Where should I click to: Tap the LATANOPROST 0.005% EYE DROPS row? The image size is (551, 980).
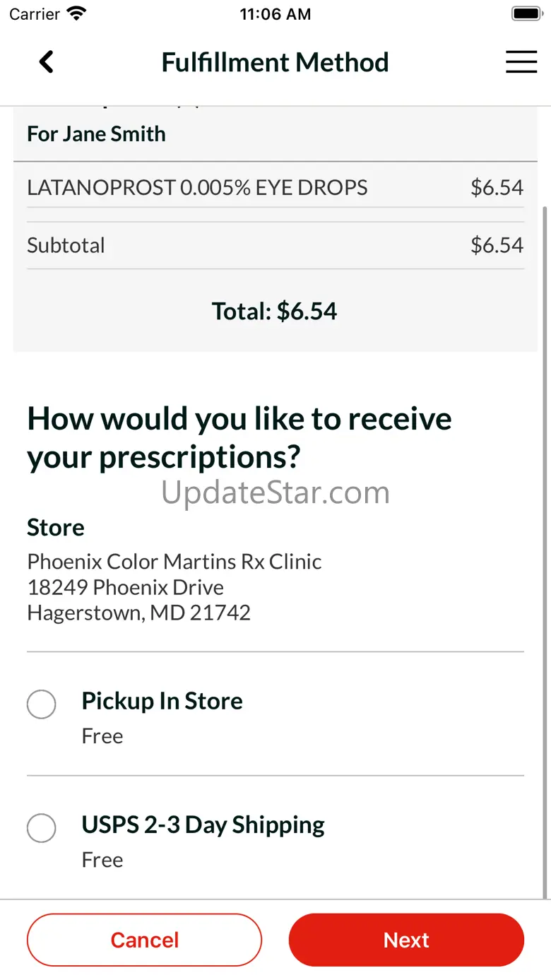[x=275, y=187]
